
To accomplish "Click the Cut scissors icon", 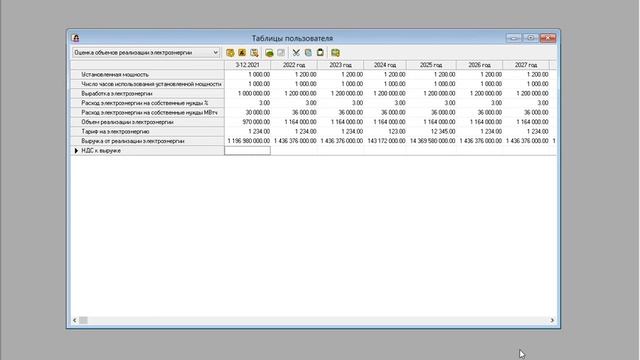I will (296, 53).
